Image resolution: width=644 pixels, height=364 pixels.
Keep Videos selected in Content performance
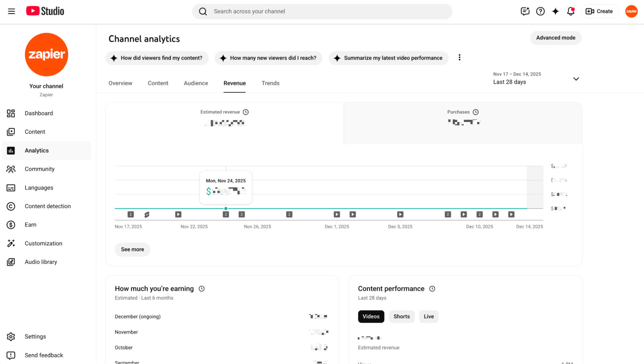click(371, 316)
